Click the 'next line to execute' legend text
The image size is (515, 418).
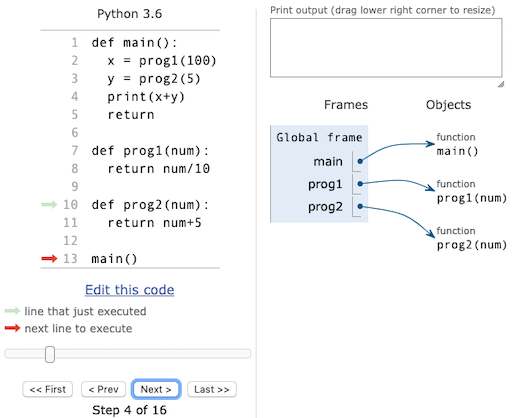coord(78,329)
